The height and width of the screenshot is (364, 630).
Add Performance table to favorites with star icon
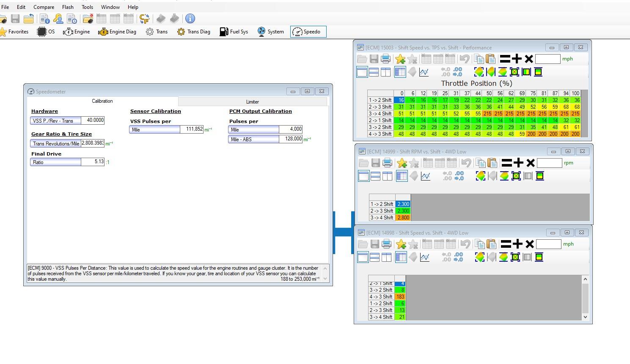click(400, 59)
